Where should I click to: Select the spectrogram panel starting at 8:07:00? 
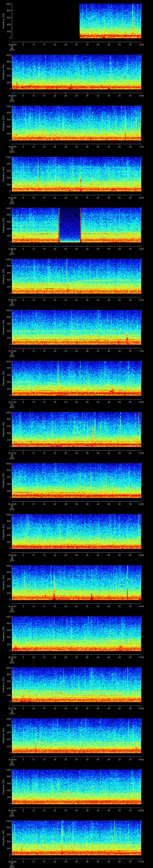click(x=76, y=174)
